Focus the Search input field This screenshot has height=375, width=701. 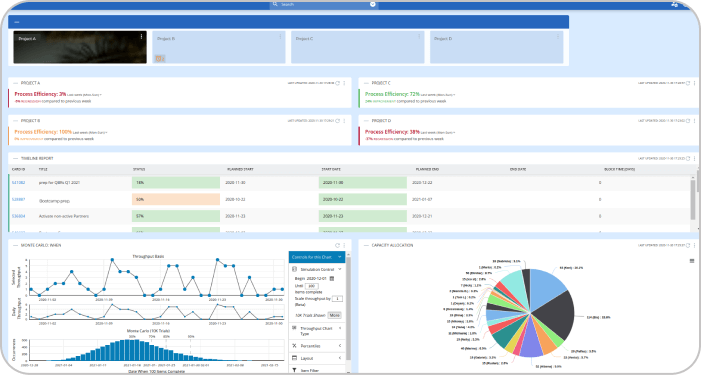[x=324, y=4]
